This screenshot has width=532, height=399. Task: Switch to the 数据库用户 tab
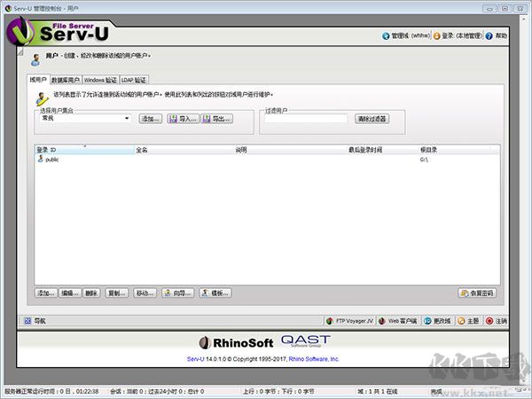(x=66, y=80)
